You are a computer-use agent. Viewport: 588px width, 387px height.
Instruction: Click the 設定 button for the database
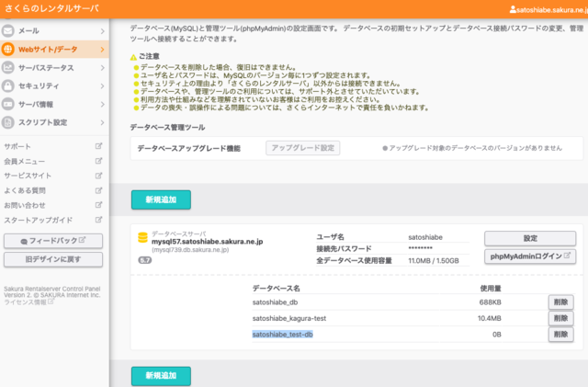click(530, 238)
